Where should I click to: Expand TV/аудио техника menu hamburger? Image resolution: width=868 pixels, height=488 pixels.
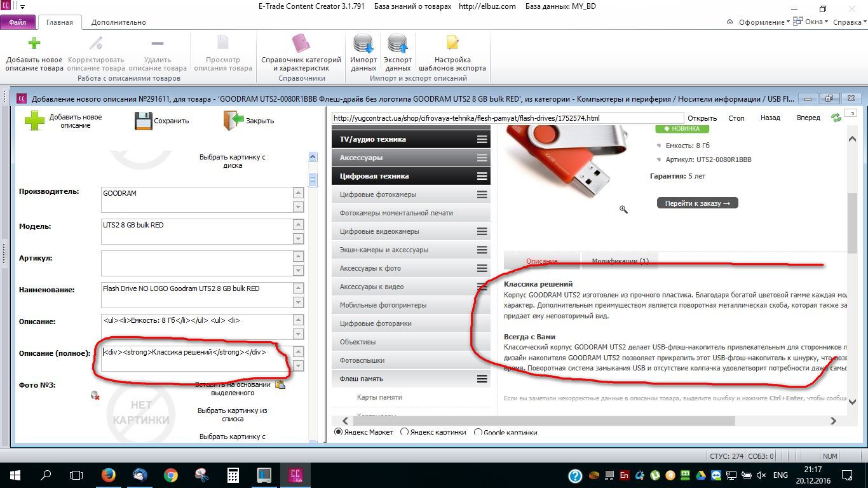(x=482, y=139)
